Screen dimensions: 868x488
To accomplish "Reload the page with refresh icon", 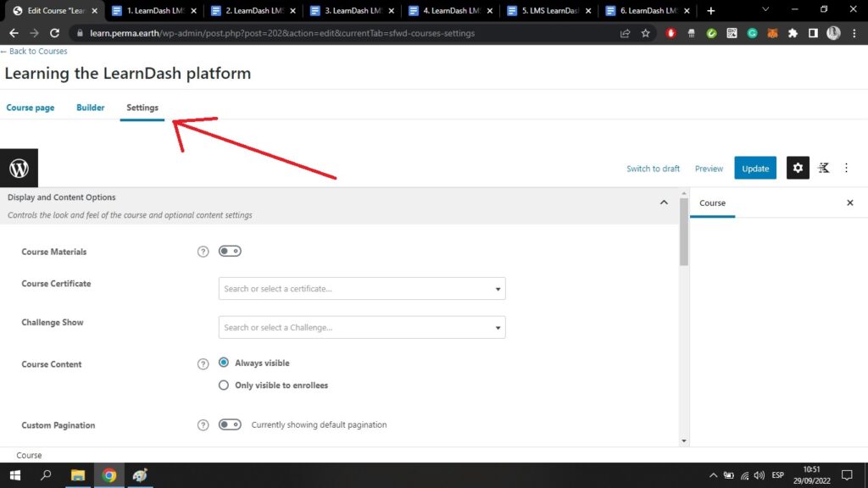I will coord(55,33).
